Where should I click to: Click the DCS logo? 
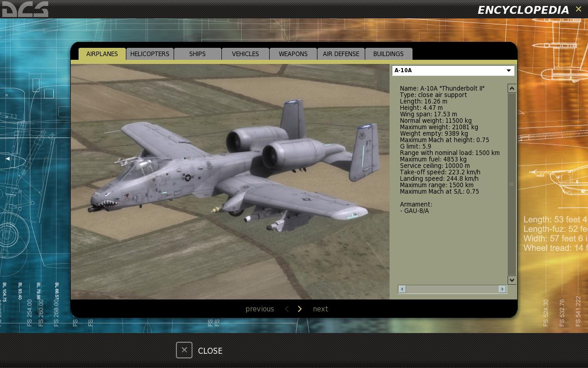pyautogui.click(x=25, y=9)
